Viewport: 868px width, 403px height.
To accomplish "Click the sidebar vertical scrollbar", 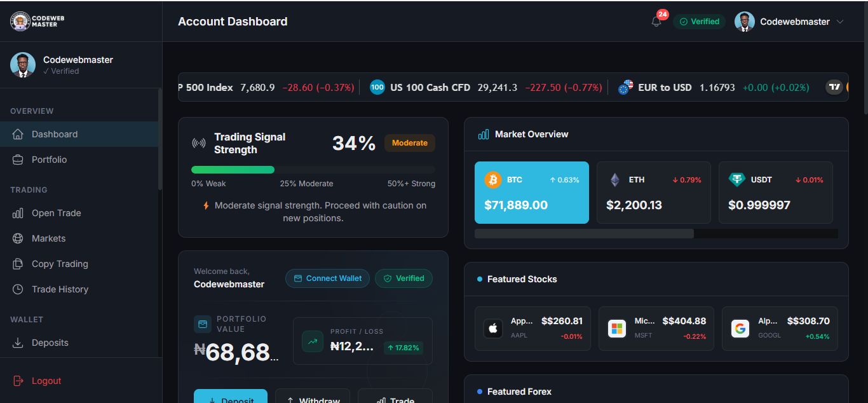I will click(160, 139).
